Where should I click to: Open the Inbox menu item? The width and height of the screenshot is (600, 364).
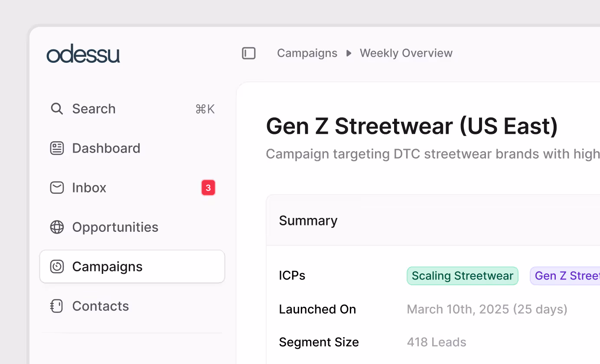[132, 188]
